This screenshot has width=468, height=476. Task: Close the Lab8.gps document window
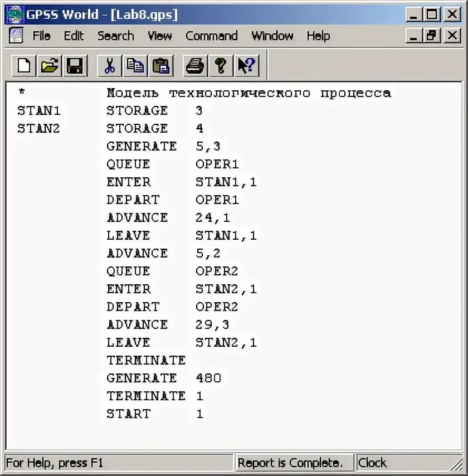pyautogui.click(x=452, y=36)
